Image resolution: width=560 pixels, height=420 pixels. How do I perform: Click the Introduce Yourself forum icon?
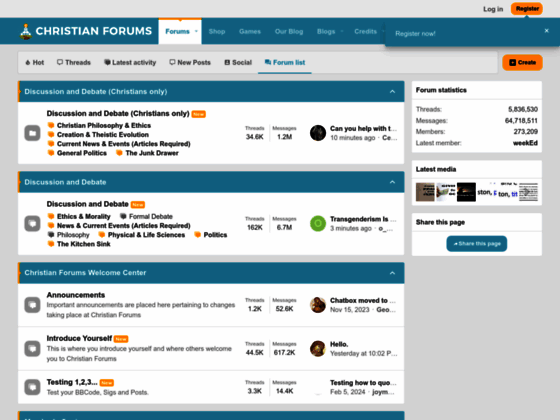tap(32, 349)
